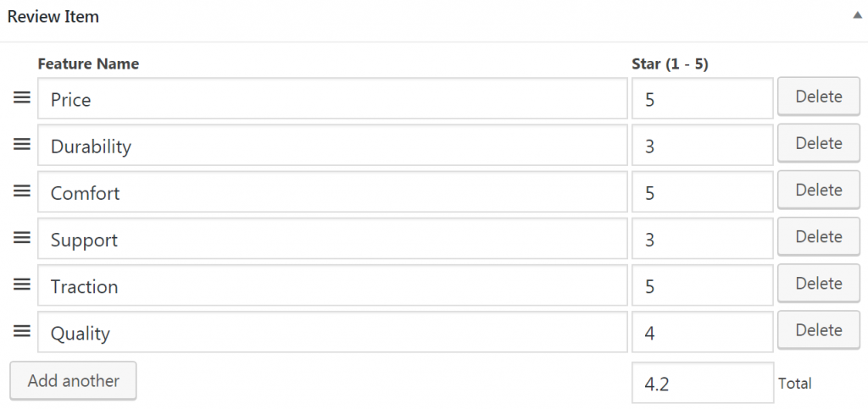Click the drag handle beside Price row
Image resolution: width=868 pixels, height=409 pixels.
21,98
